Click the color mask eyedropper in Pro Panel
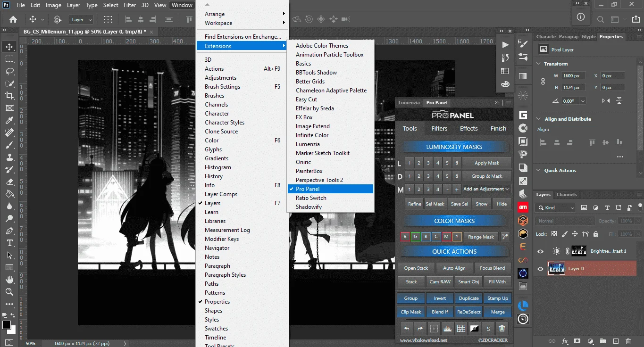644x347 pixels. coord(505,237)
